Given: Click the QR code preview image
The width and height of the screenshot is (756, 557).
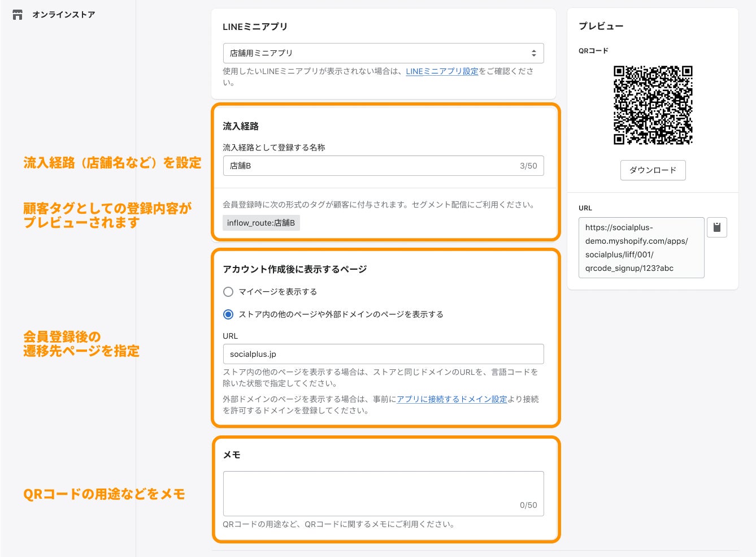Looking at the screenshot, I should coord(653,105).
